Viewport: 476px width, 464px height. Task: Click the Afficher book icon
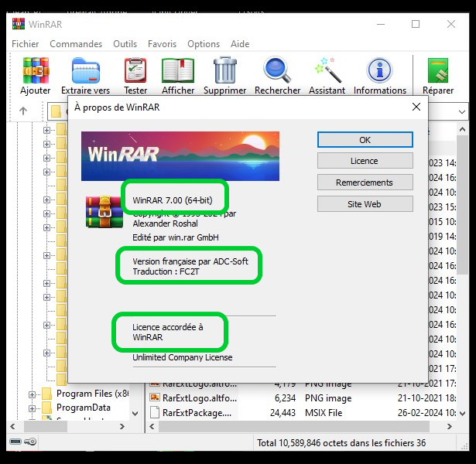tap(178, 70)
